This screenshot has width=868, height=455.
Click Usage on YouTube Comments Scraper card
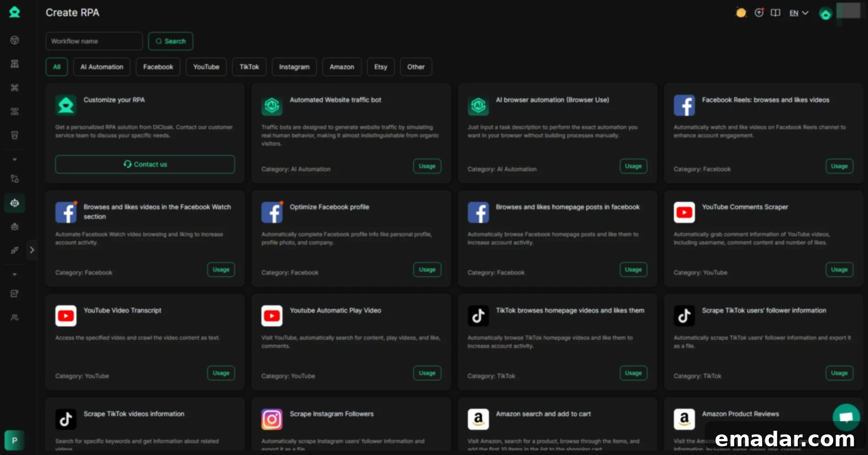pos(839,270)
